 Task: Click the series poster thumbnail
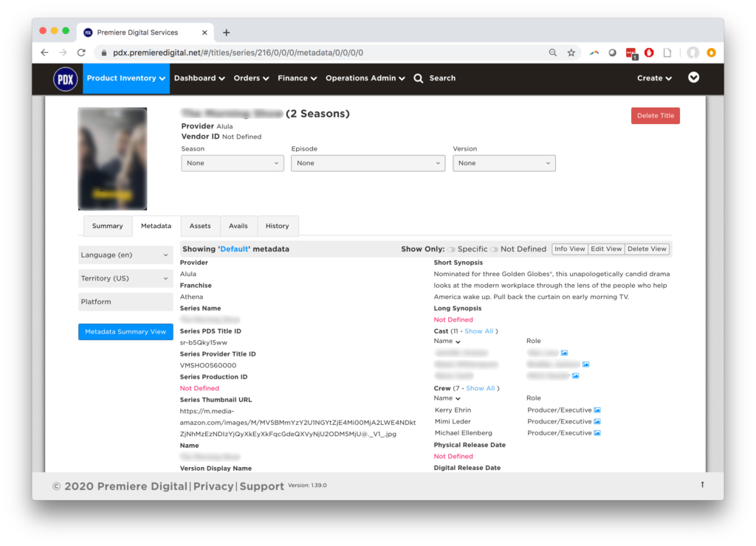click(112, 159)
